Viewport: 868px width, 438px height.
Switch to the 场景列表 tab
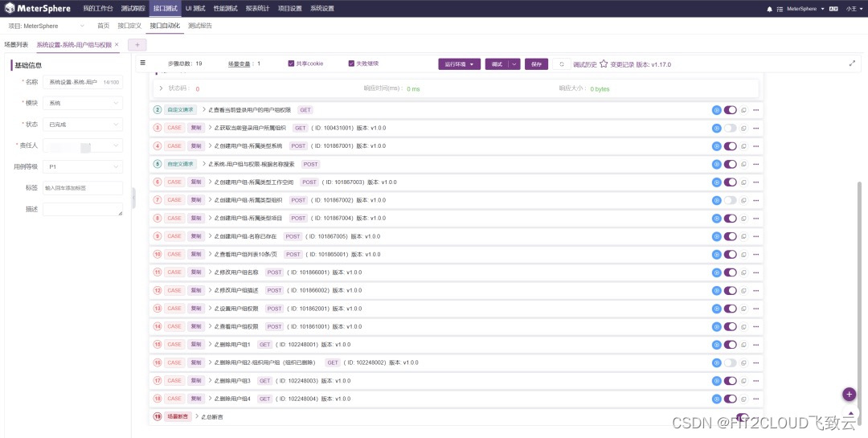click(x=16, y=45)
